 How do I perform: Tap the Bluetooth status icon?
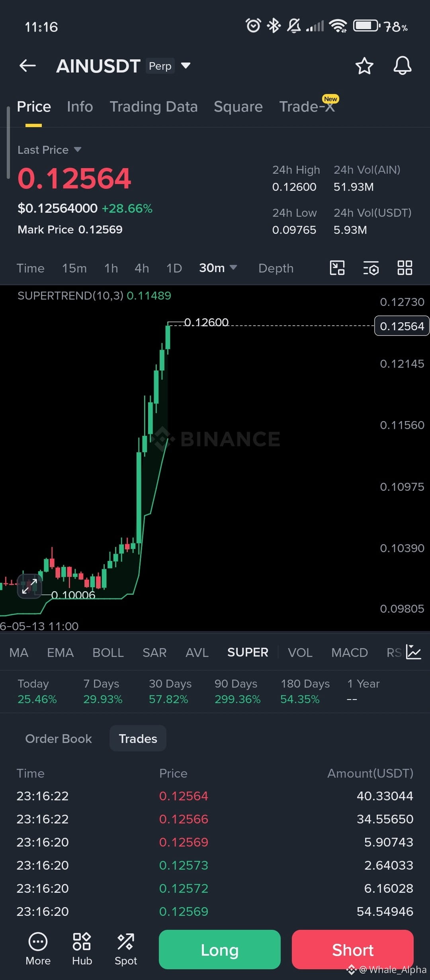[x=274, y=26]
